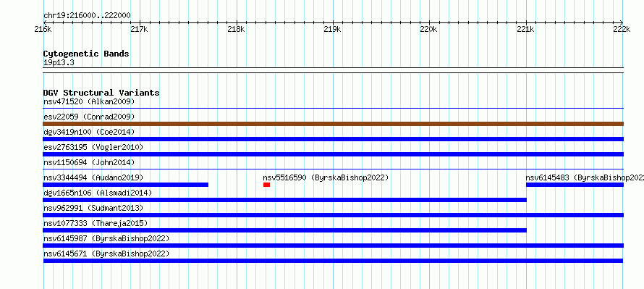This screenshot has width=644, height=289.
Task: Click the dgv3419n100 (Coe2014) label
Action: tap(89, 132)
